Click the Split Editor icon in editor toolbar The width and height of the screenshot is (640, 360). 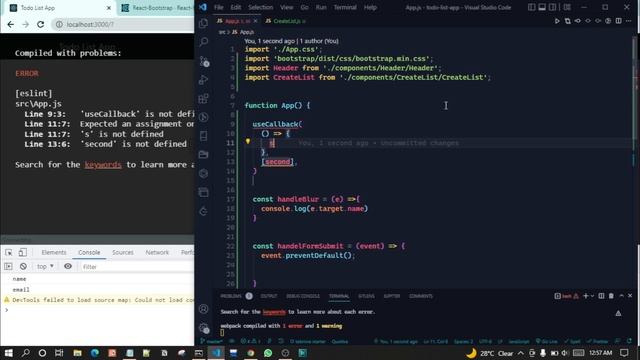(618, 21)
